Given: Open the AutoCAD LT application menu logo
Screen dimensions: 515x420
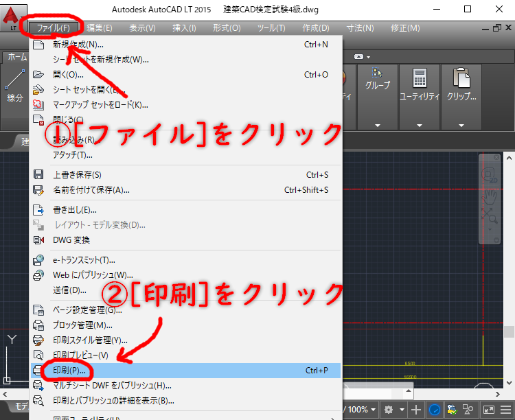Looking at the screenshot, I should [10, 17].
